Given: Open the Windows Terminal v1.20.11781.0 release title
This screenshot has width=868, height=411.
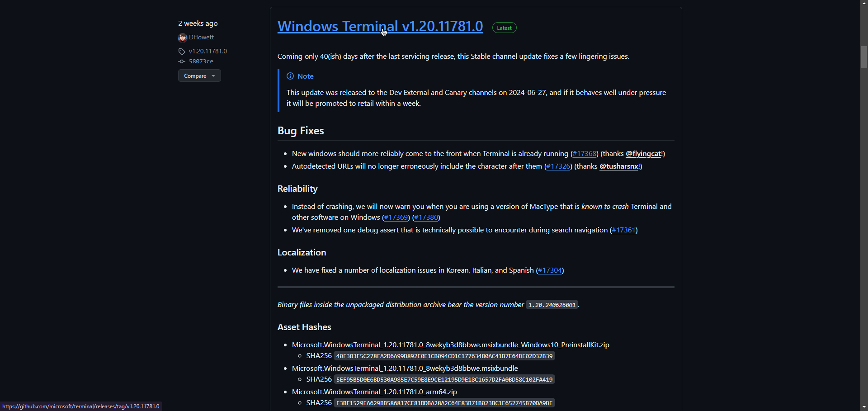Looking at the screenshot, I should [380, 26].
